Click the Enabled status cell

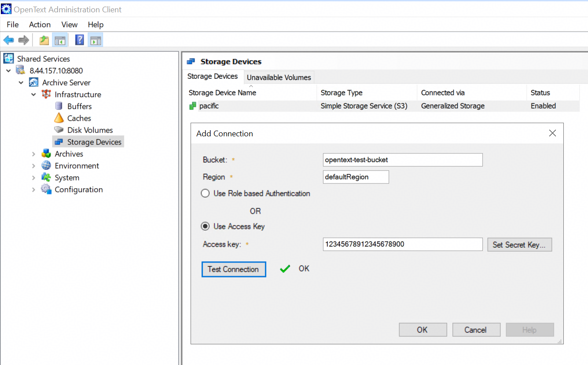coord(543,106)
